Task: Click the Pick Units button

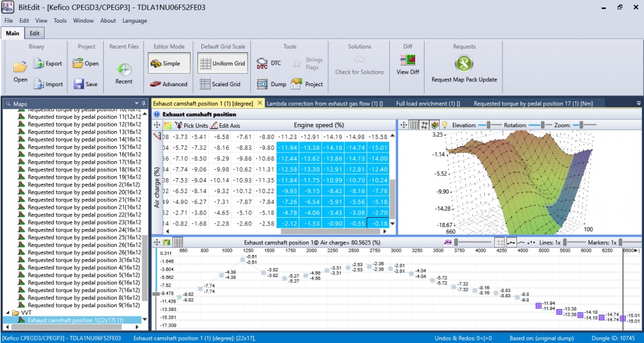Action: coord(191,126)
